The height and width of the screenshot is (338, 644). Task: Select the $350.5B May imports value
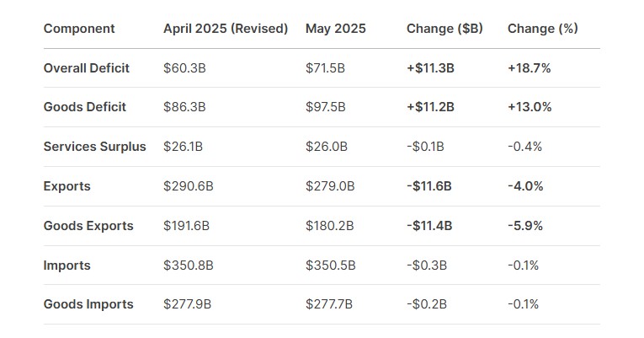(330, 266)
